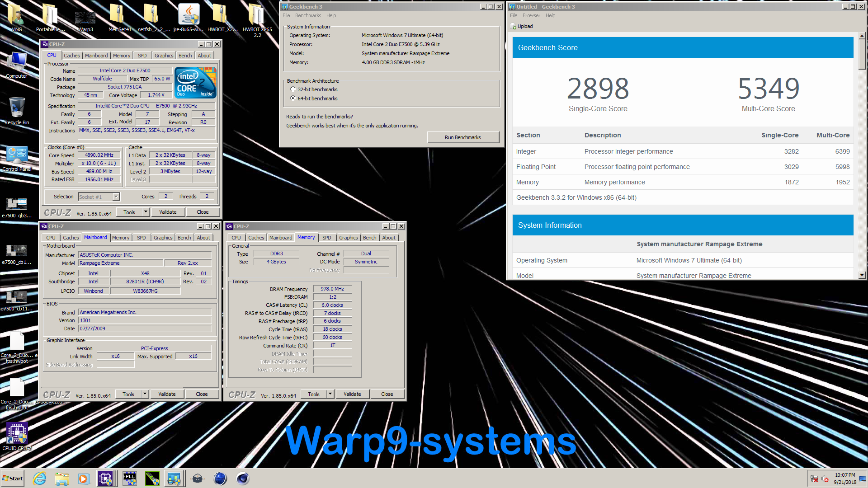
Task: Select the e7500_gb3 screenshot file
Action: (x=17, y=207)
